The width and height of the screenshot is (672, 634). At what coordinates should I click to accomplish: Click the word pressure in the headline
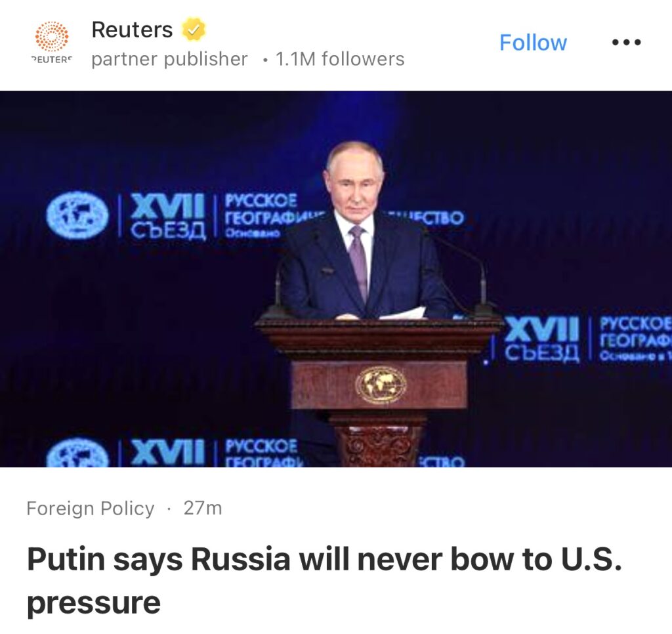coord(93,603)
